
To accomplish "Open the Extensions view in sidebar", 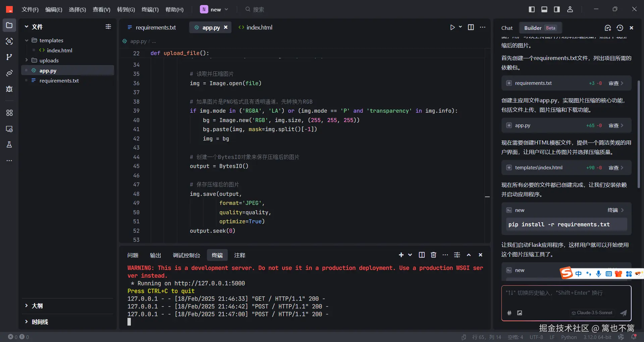I will [9, 113].
